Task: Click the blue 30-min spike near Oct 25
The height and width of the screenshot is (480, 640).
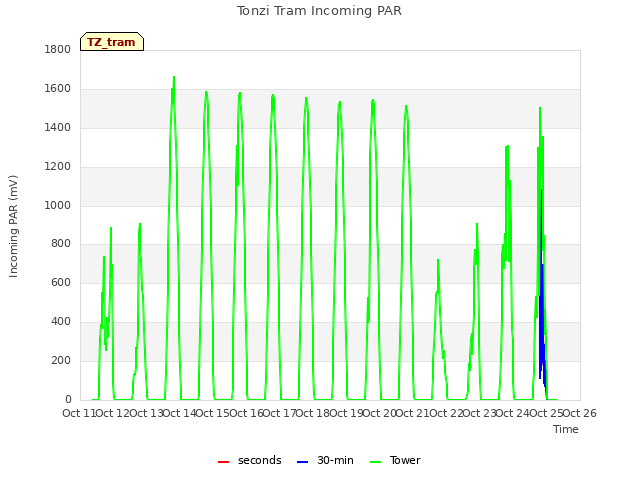Action: tap(542, 286)
